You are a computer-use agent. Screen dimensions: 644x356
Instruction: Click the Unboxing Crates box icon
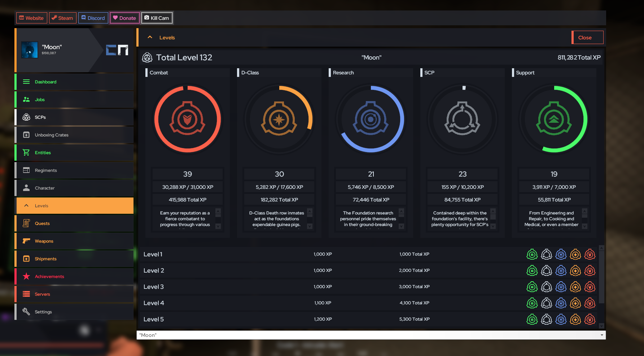26,135
